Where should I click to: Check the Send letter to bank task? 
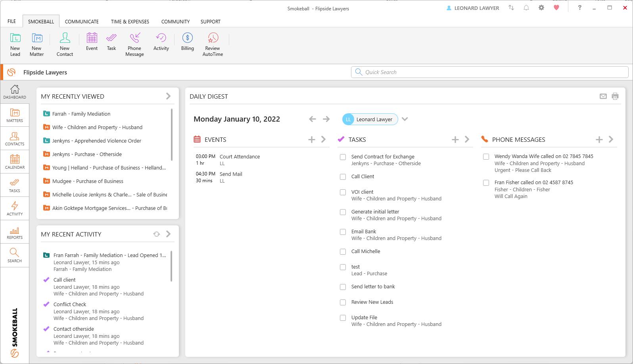(343, 287)
